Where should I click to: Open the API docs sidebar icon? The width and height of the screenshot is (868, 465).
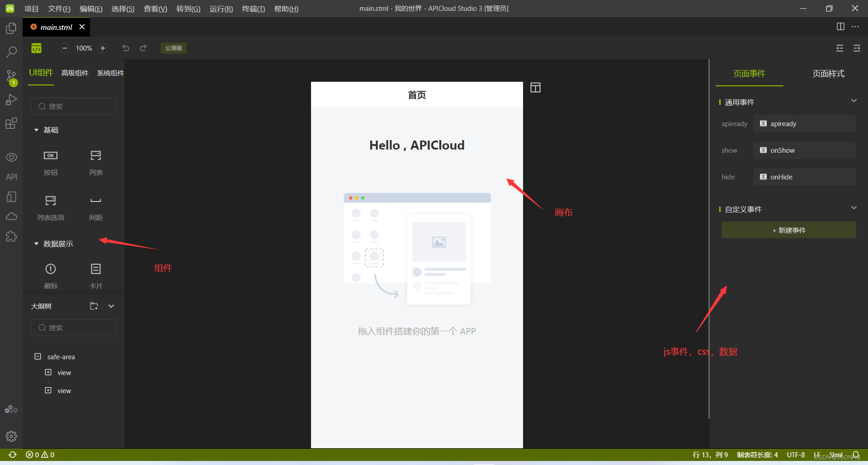[x=11, y=177]
